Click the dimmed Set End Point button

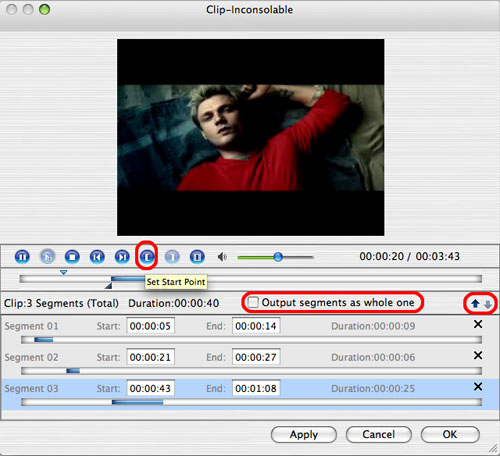[172, 257]
